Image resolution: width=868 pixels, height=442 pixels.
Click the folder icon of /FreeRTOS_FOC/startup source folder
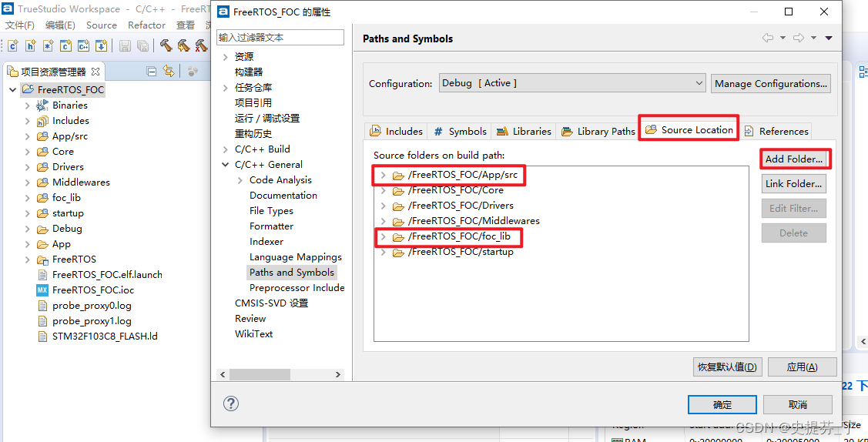point(399,253)
